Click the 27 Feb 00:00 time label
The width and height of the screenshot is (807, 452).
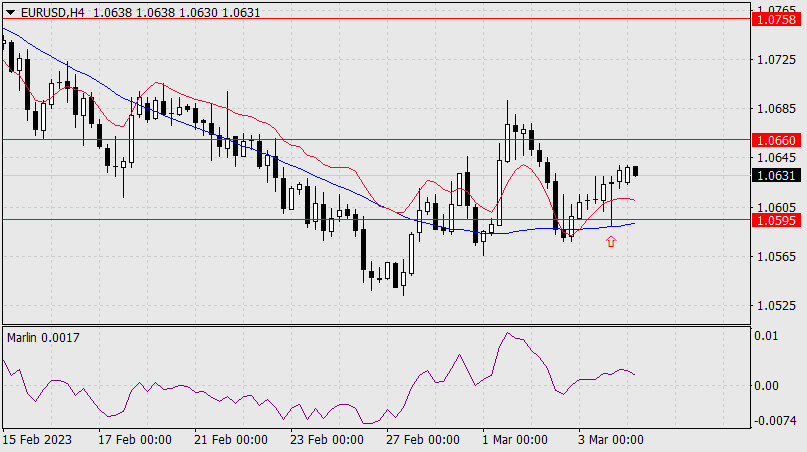[423, 440]
